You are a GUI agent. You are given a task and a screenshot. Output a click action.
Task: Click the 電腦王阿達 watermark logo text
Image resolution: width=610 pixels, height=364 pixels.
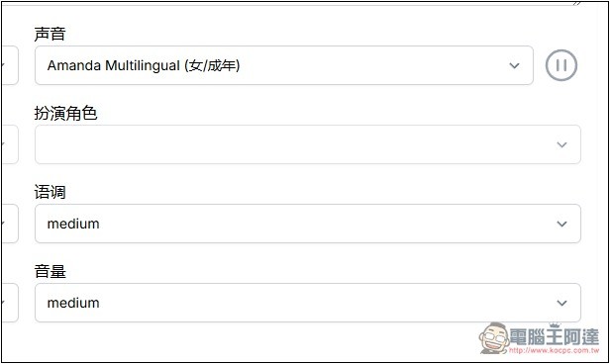pyautogui.click(x=555, y=336)
